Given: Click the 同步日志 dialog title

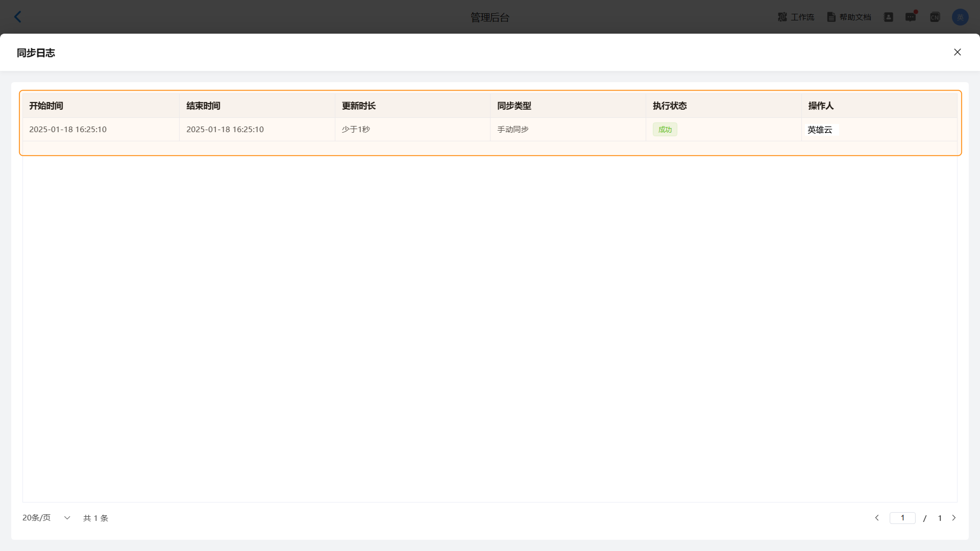Looking at the screenshot, I should point(36,53).
